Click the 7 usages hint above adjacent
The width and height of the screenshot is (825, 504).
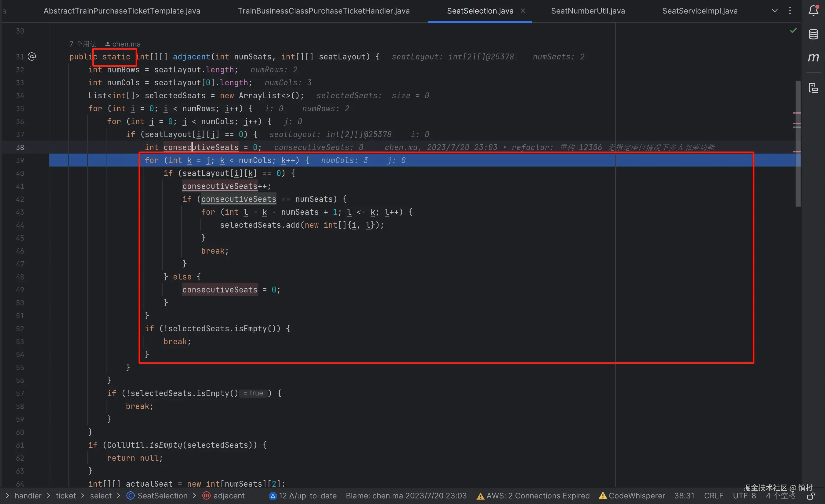click(83, 44)
